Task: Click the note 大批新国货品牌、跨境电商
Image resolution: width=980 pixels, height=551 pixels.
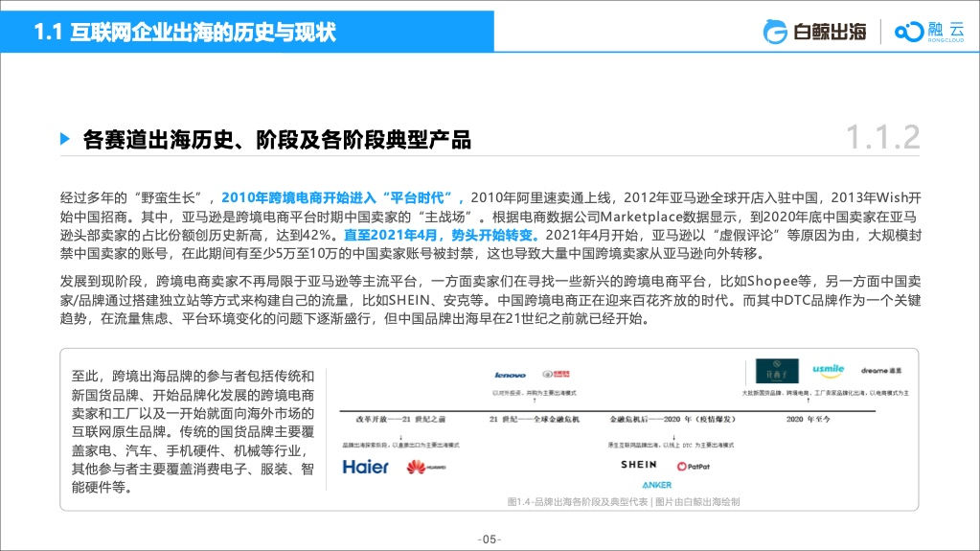Action: point(826,394)
